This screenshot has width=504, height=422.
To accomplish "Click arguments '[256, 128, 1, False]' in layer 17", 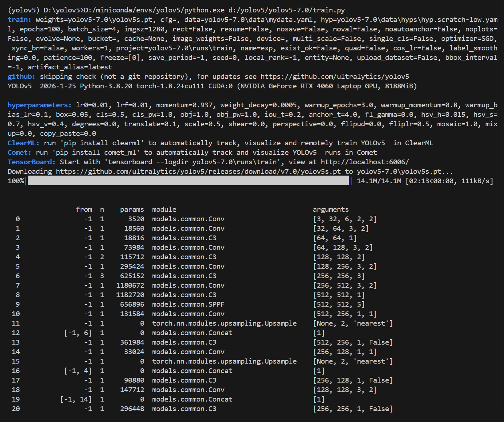I will tap(353, 380).
